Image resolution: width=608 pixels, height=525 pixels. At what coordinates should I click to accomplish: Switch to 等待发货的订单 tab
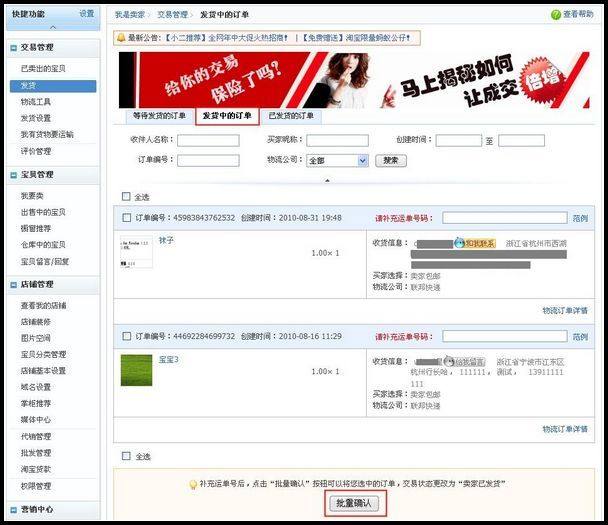159,116
